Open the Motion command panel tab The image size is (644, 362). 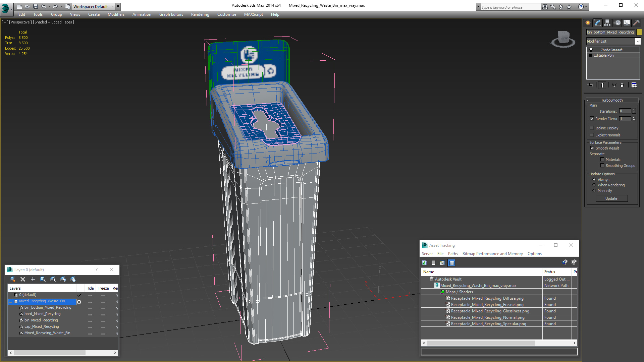pos(618,23)
